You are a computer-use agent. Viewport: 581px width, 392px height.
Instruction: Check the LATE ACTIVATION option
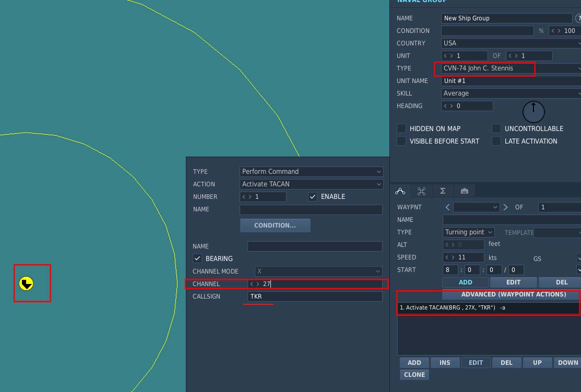pos(496,141)
